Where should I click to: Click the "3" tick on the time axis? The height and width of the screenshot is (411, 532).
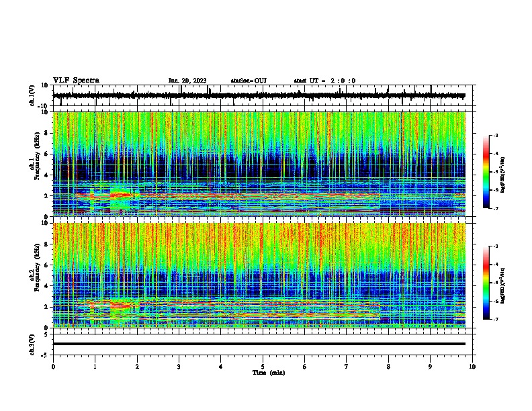coord(179,367)
